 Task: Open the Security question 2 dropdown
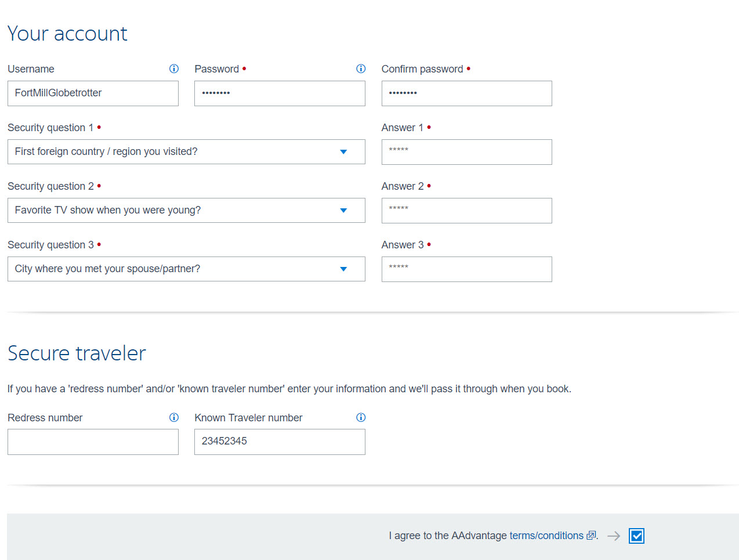[x=186, y=210]
